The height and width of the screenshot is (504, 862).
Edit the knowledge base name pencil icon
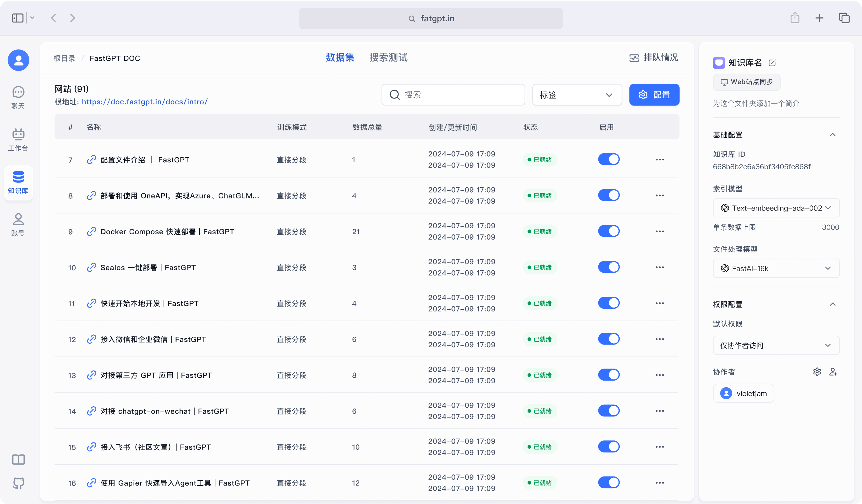[x=772, y=63]
